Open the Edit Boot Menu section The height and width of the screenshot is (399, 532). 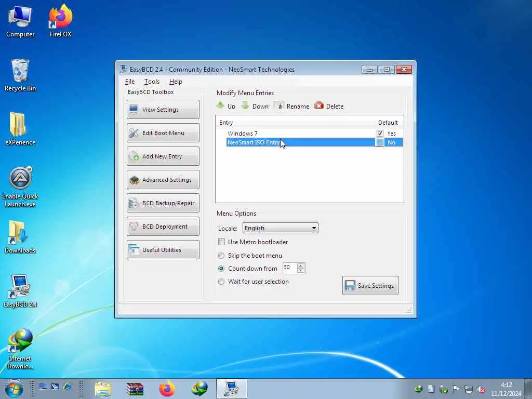(x=163, y=132)
